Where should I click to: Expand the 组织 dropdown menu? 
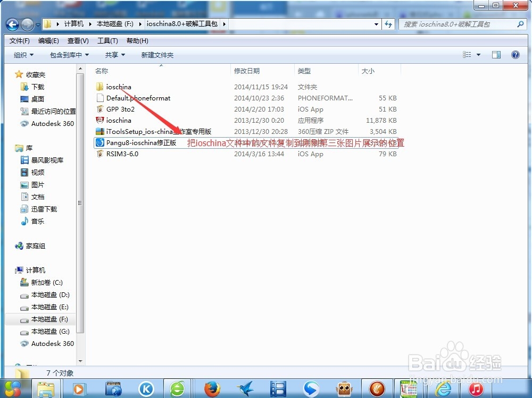coord(23,55)
